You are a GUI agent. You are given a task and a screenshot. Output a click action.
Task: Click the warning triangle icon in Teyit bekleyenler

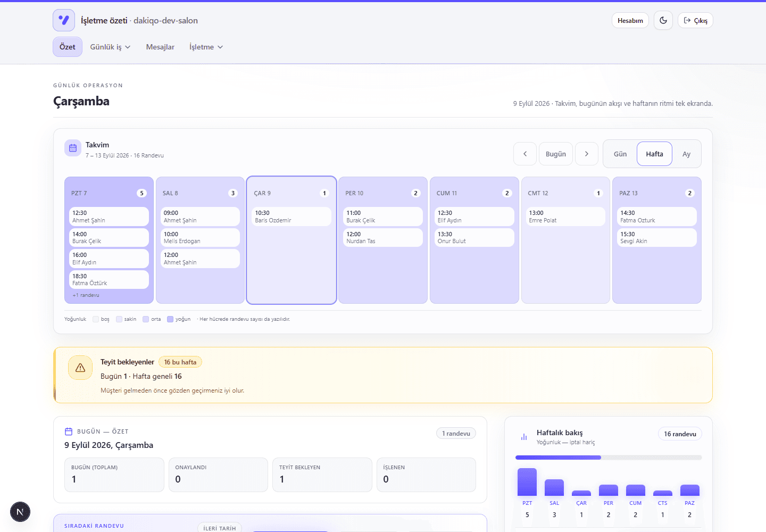(80, 368)
